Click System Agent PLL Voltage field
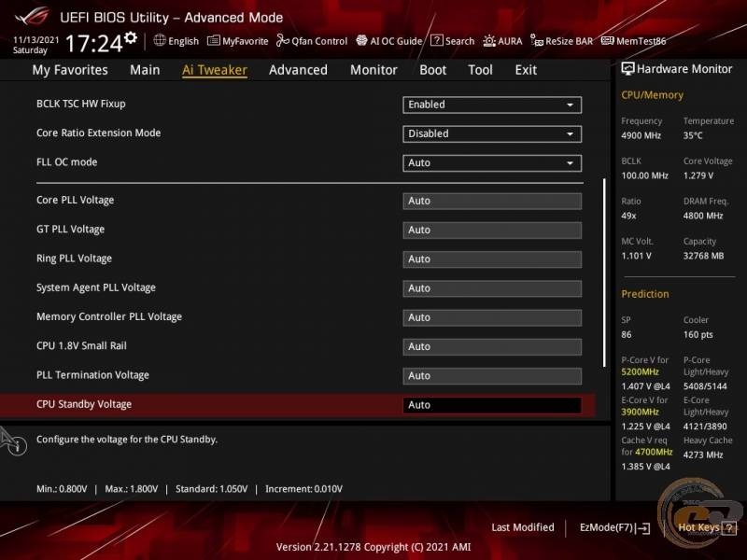The height and width of the screenshot is (560, 747). [x=492, y=288]
